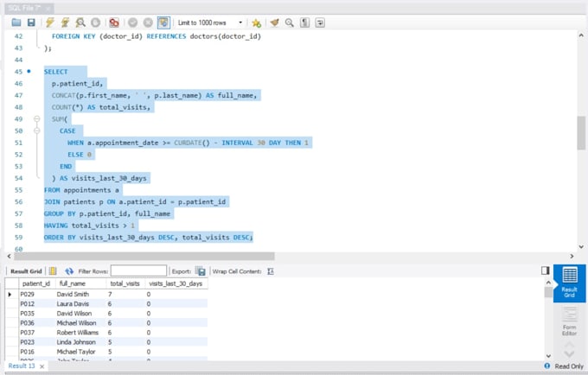Beautify query using the broom icon
The height and width of the screenshot is (375, 588).
[274, 22]
